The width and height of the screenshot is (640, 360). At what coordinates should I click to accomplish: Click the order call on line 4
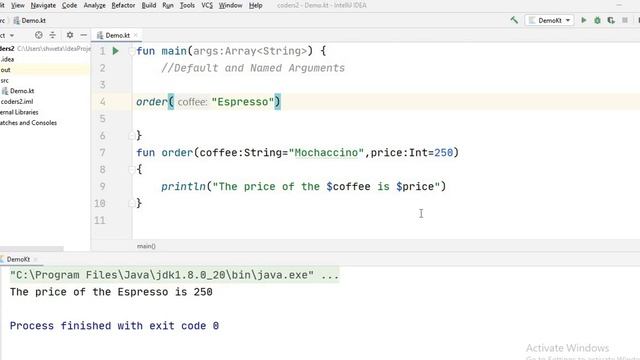click(x=151, y=102)
